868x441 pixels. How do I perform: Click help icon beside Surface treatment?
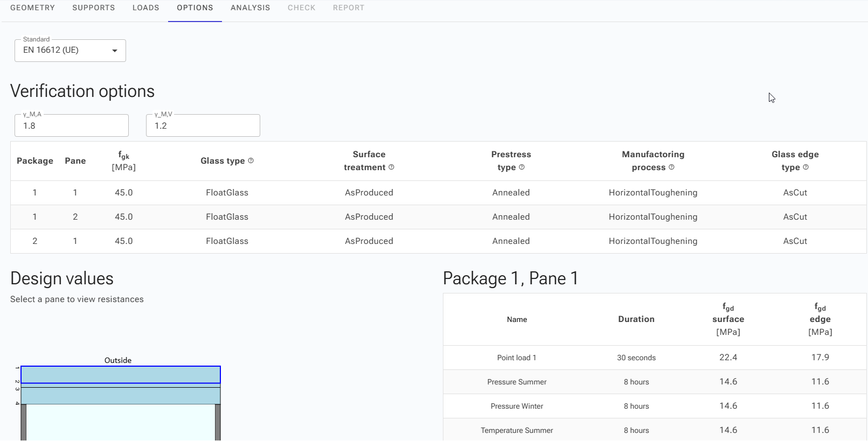(x=391, y=167)
